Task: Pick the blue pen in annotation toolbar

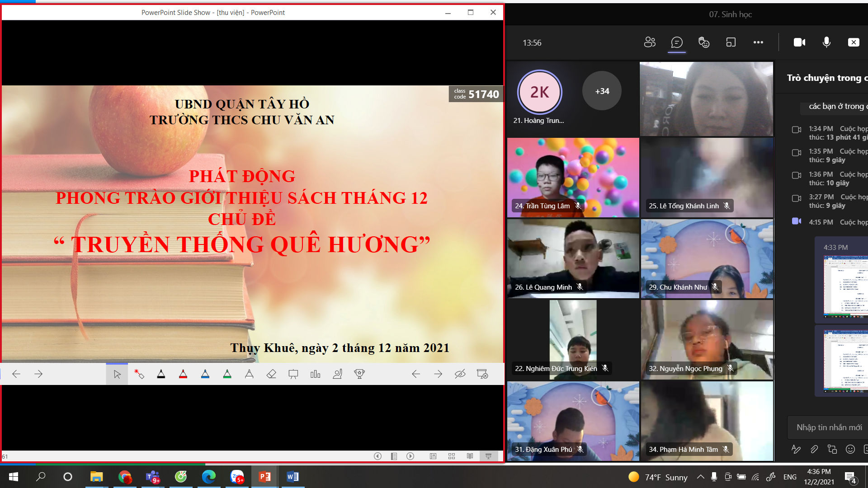Action: pyautogui.click(x=205, y=374)
